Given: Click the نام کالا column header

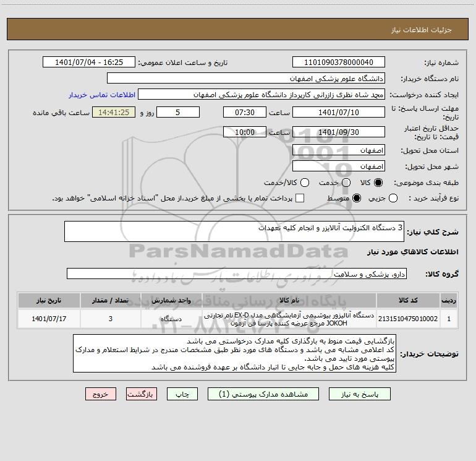Looking at the screenshot, I should [x=289, y=300].
